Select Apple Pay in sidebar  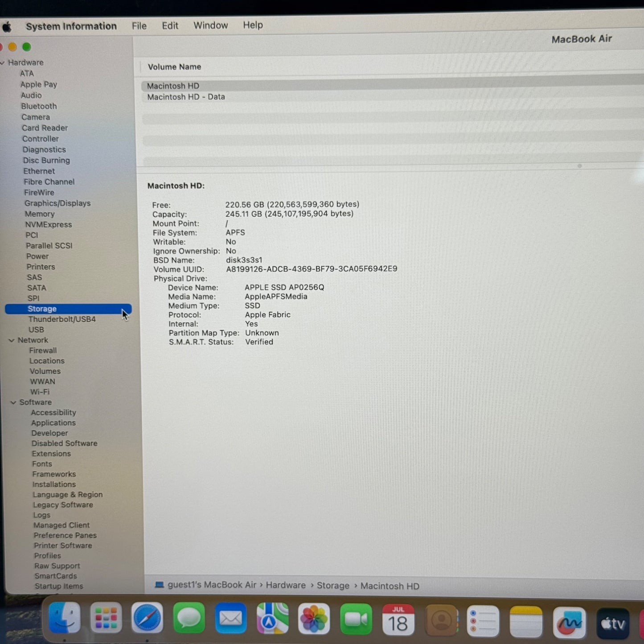click(38, 84)
